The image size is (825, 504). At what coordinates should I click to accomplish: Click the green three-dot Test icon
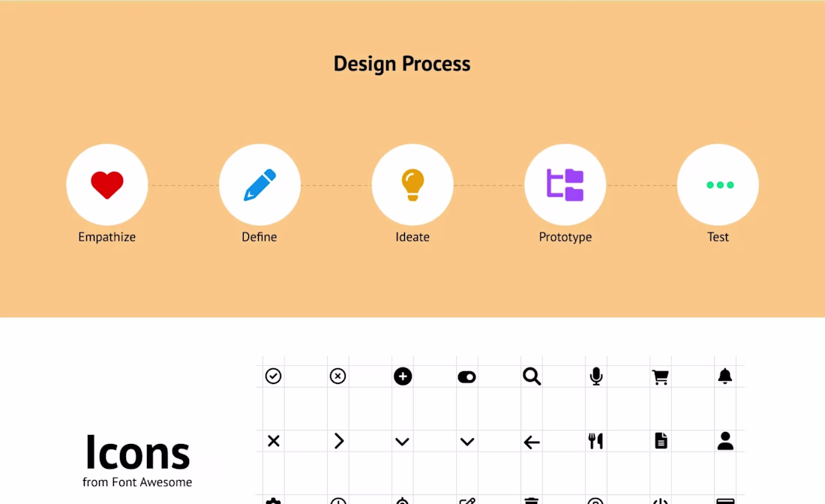click(x=720, y=184)
